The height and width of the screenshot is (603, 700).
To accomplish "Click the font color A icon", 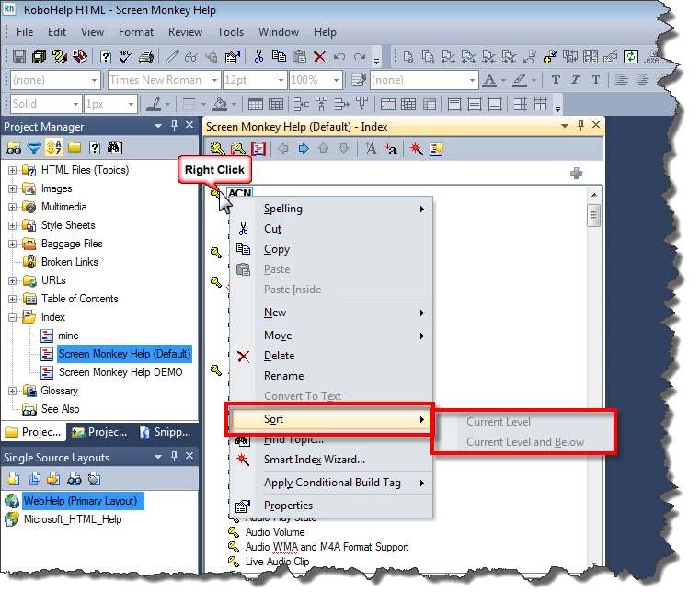I will tap(489, 80).
